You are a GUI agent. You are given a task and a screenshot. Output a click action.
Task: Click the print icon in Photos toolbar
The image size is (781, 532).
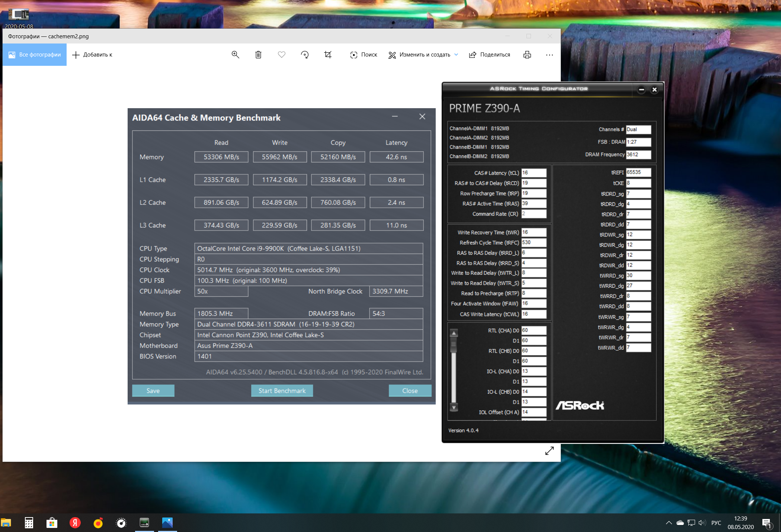point(527,55)
